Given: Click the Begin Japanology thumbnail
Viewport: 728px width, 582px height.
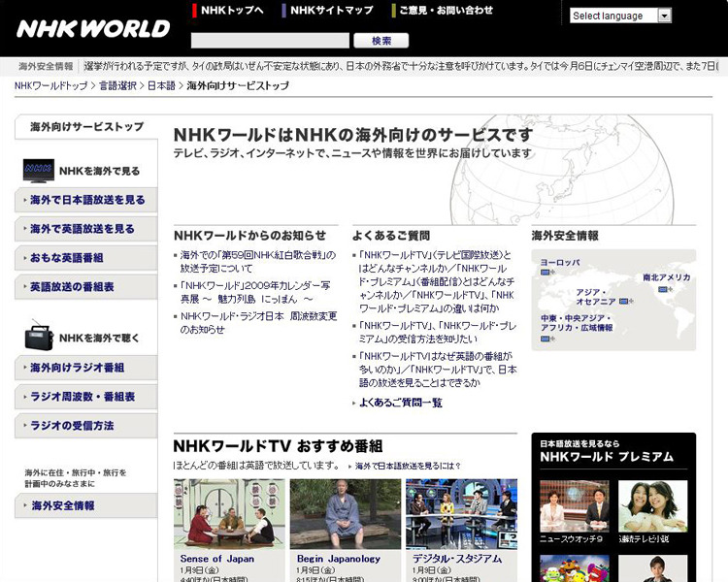Looking at the screenshot, I should [346, 514].
